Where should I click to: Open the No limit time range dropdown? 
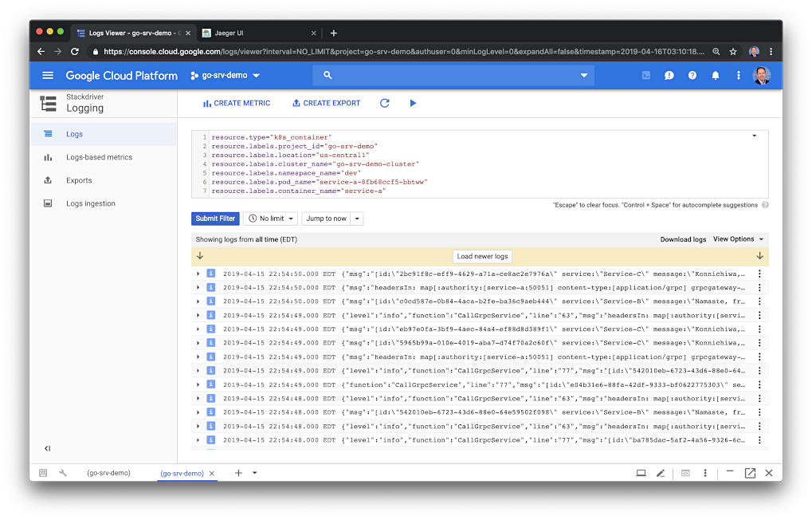click(270, 219)
